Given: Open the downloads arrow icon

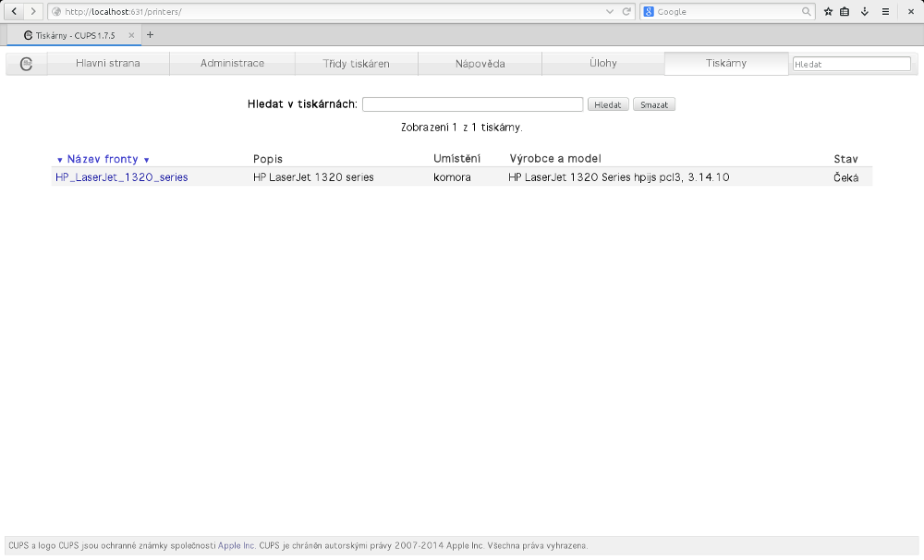Looking at the screenshot, I should (864, 12).
